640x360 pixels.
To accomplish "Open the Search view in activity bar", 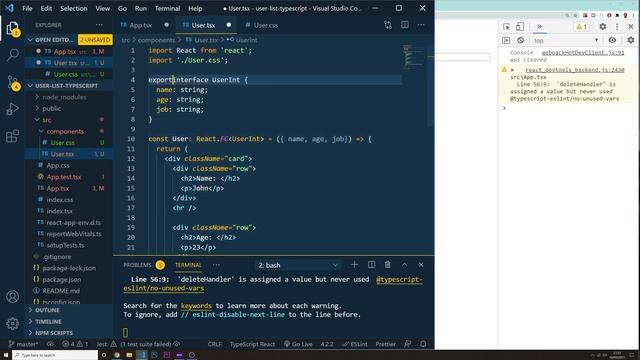I will pyautogui.click(x=12, y=55).
